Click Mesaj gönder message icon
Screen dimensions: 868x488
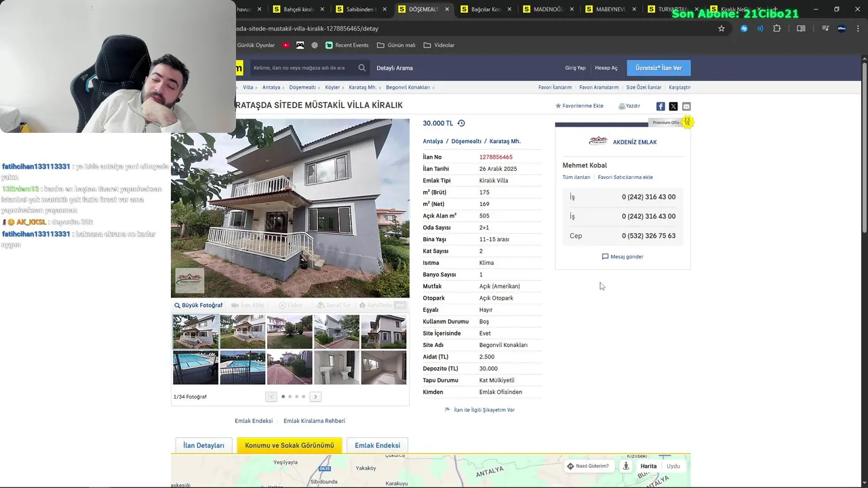605,257
